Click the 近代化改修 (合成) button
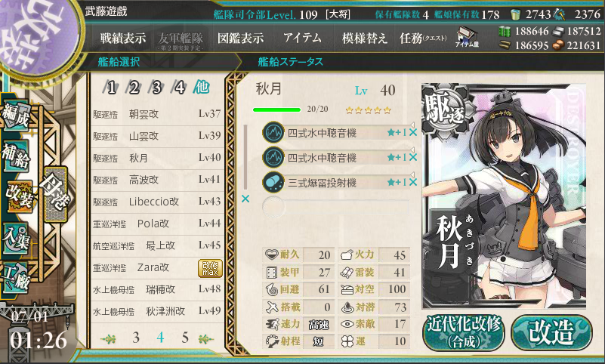 pyautogui.click(x=464, y=332)
